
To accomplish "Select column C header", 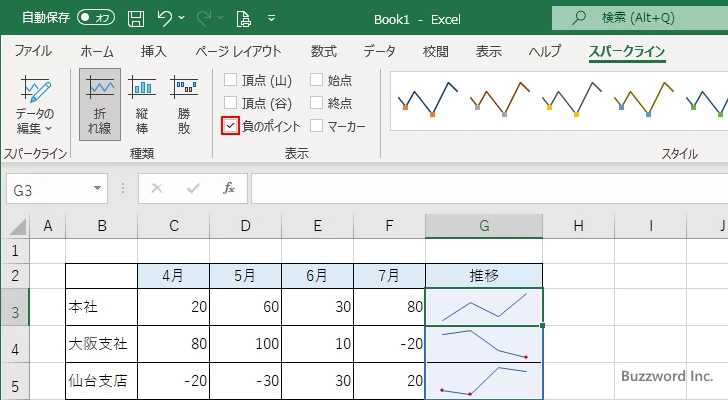I will pos(174,226).
